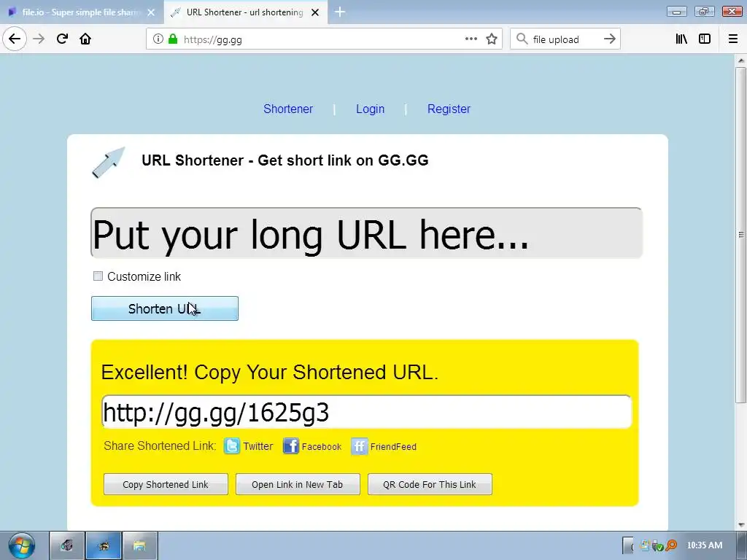Bookmark this page with the star

[492, 39]
